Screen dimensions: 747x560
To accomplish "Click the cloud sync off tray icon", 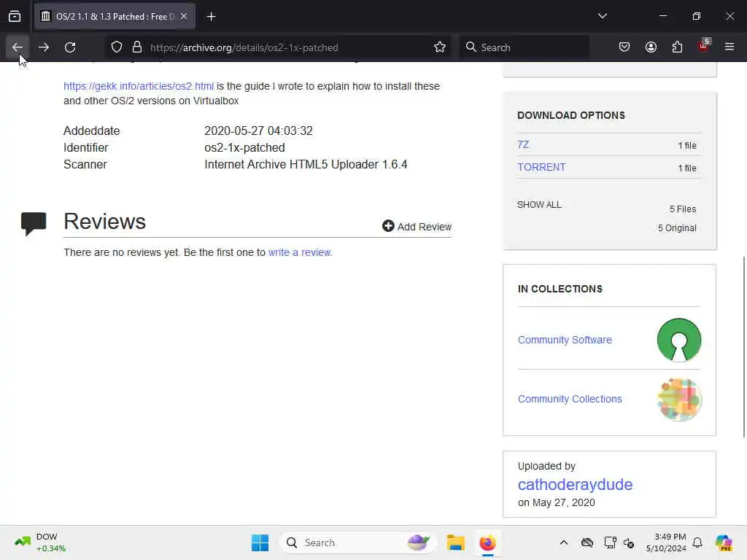I will (x=587, y=542).
